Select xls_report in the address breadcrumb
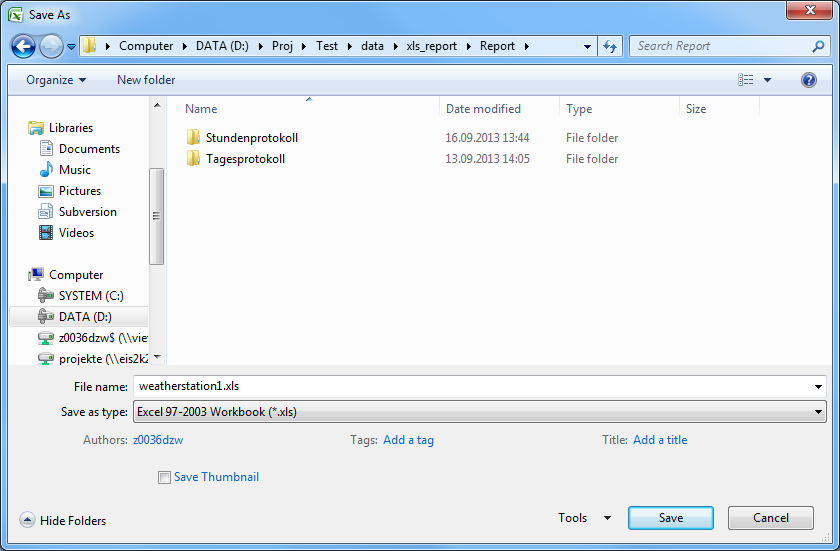The width and height of the screenshot is (840, 551). pyautogui.click(x=431, y=46)
